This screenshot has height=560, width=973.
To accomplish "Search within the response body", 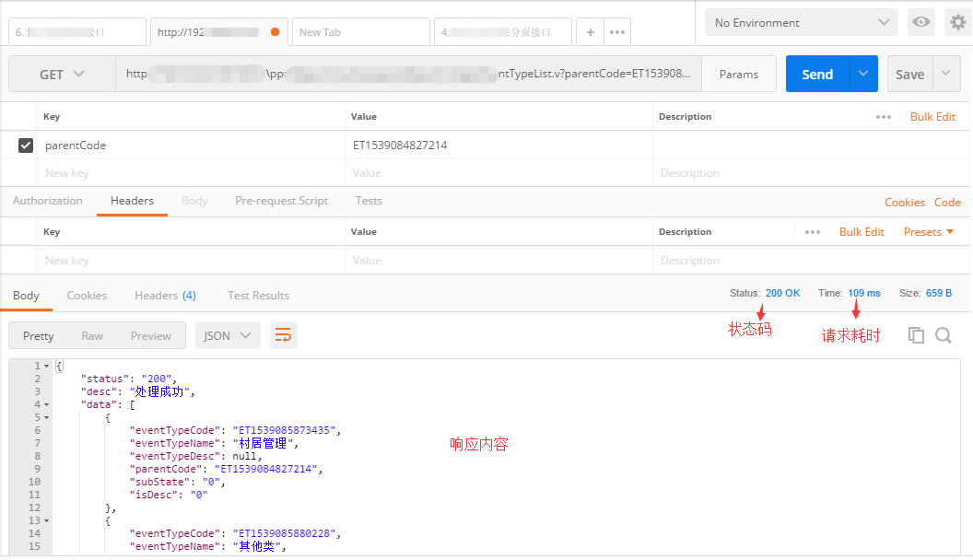I will click(944, 335).
